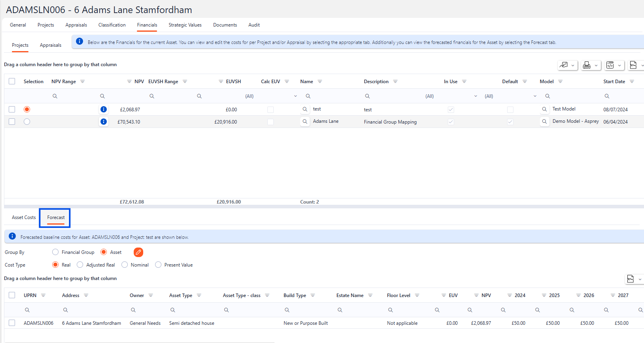Sort the grid by Start Date header
The height and width of the screenshot is (343, 644).
click(614, 82)
